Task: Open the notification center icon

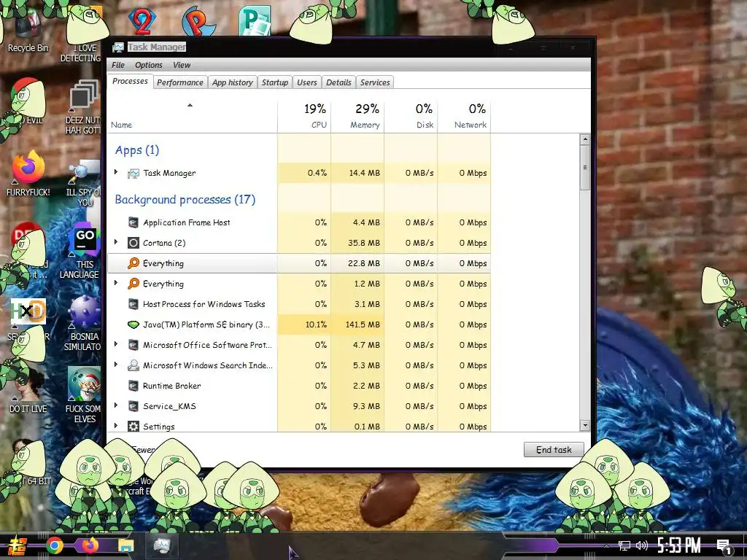Action: pyautogui.click(x=724, y=547)
